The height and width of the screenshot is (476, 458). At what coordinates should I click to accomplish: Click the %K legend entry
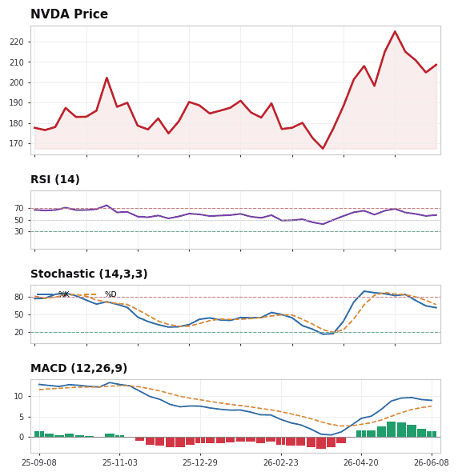coord(53,294)
